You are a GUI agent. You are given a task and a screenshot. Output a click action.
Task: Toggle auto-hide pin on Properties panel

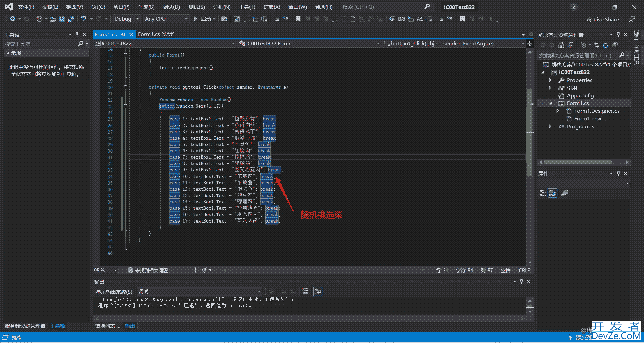pos(618,173)
